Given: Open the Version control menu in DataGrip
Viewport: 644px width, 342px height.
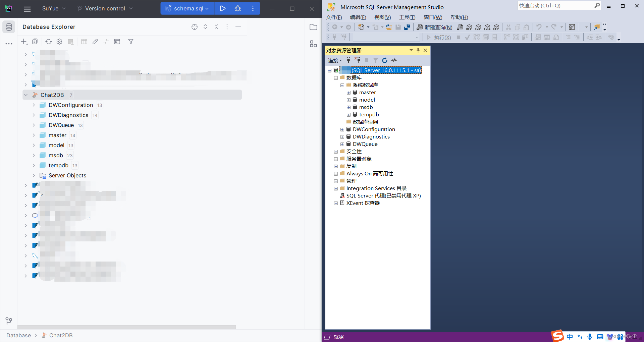Looking at the screenshot, I should [104, 8].
